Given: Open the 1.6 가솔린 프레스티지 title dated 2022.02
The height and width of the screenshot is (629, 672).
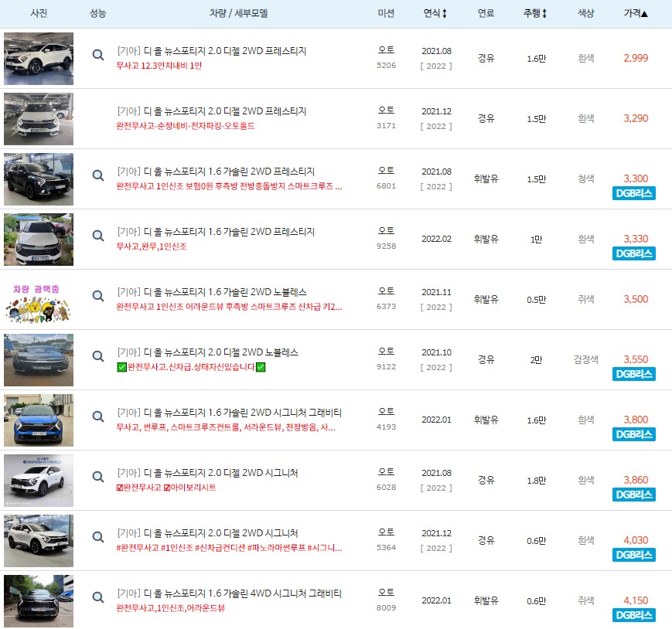Looking at the screenshot, I should (x=216, y=232).
